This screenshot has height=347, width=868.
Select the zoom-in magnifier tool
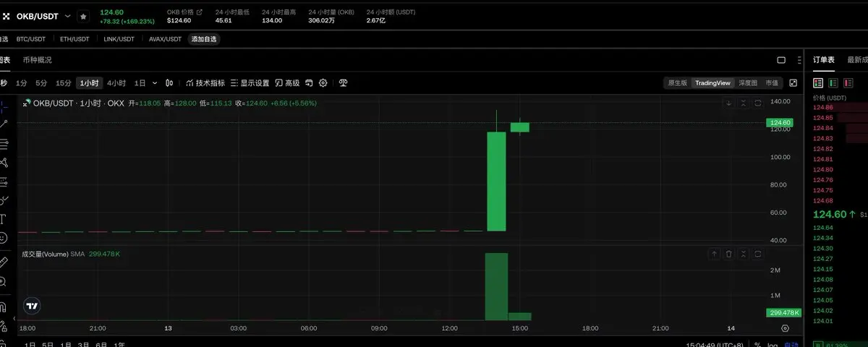click(x=3, y=281)
